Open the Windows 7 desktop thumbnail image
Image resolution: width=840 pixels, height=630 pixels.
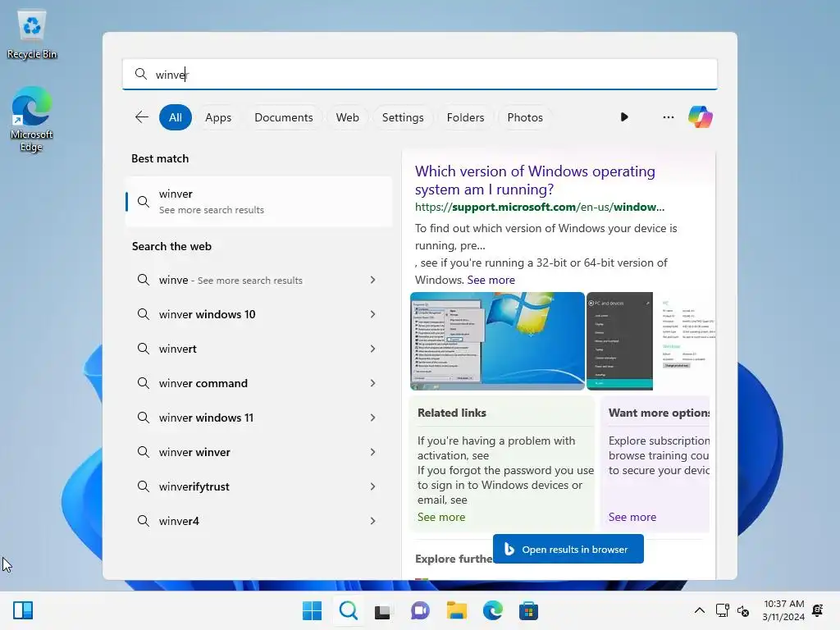pos(497,340)
